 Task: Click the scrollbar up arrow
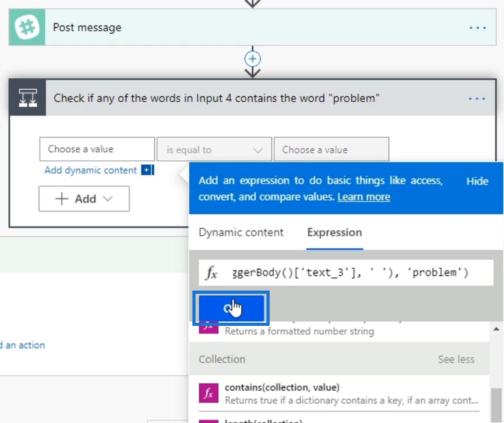coord(496,329)
